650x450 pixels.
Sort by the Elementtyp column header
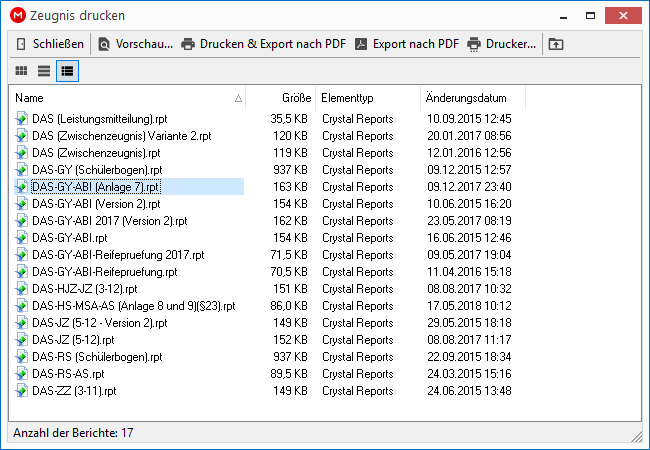(368, 98)
